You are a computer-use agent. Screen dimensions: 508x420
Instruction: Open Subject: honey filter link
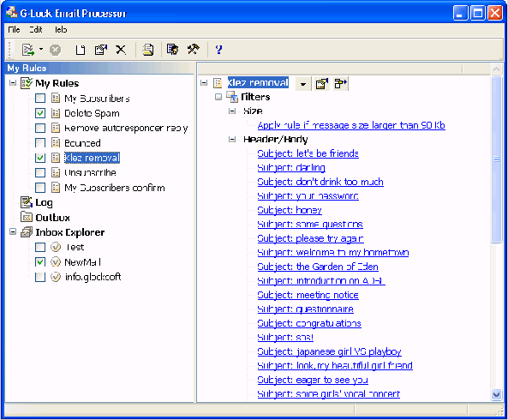tap(290, 210)
